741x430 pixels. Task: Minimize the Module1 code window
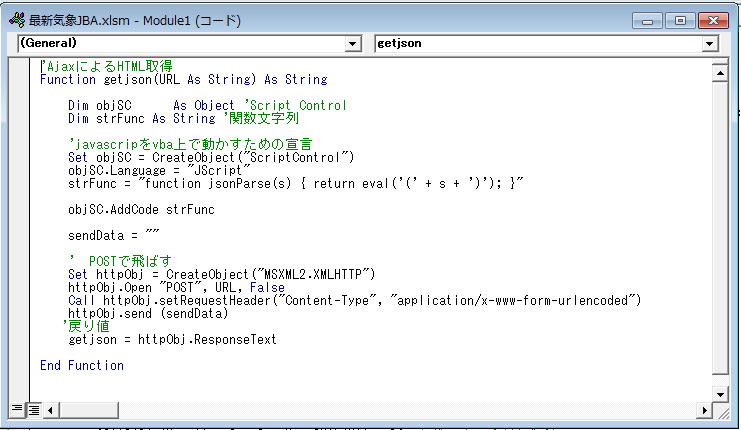(652, 20)
